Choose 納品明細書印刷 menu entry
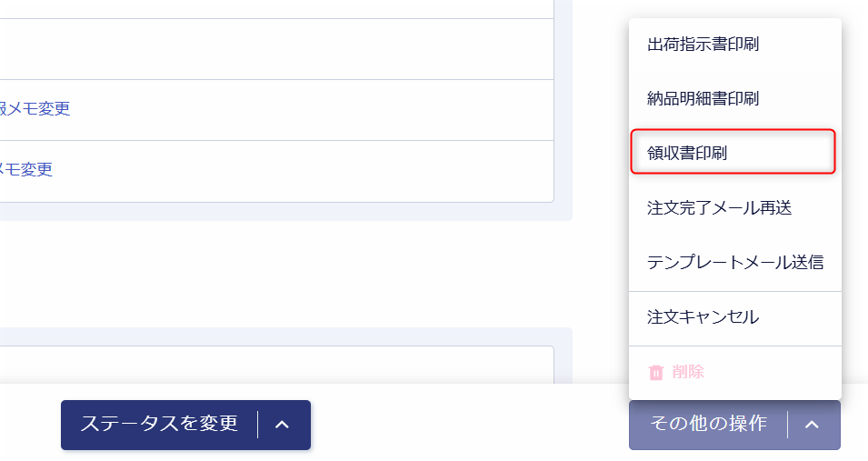 click(703, 98)
